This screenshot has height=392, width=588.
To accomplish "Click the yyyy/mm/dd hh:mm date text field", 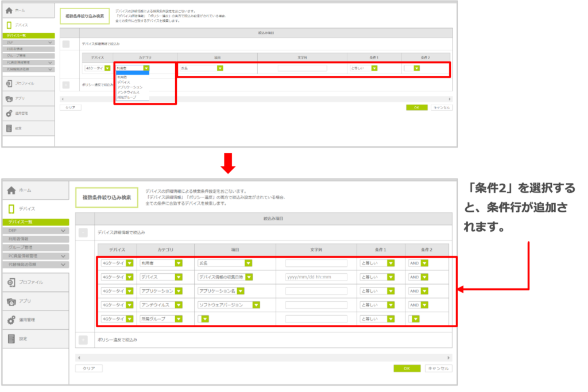I will [316, 277].
